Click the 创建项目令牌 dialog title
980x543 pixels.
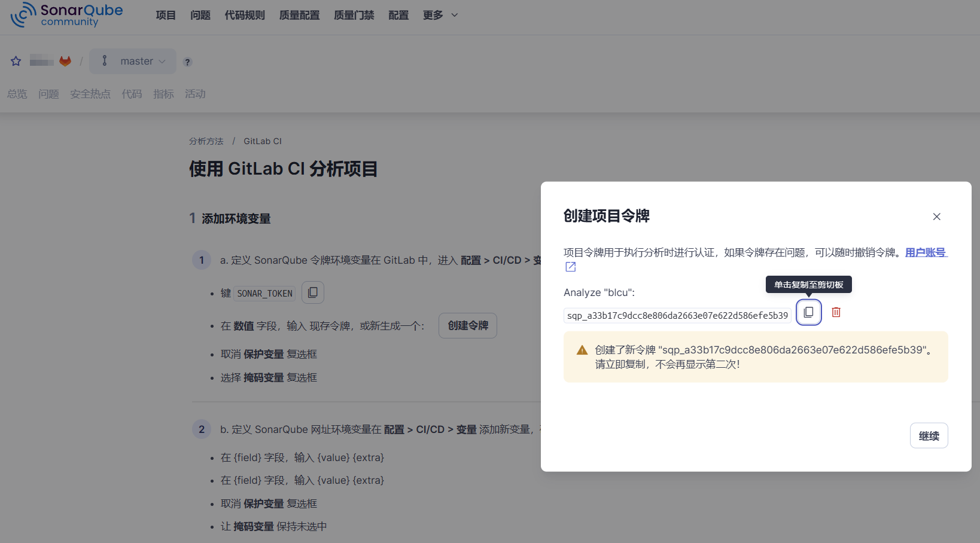tap(607, 216)
